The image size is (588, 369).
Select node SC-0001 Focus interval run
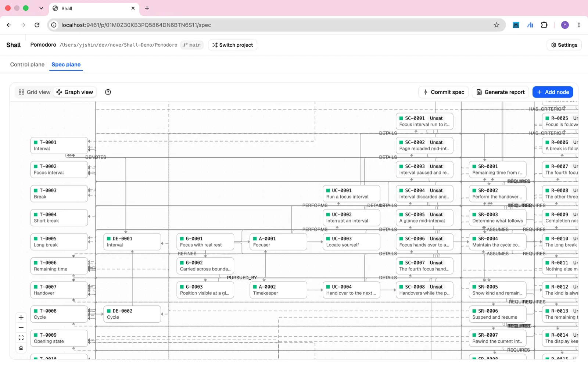click(x=425, y=121)
